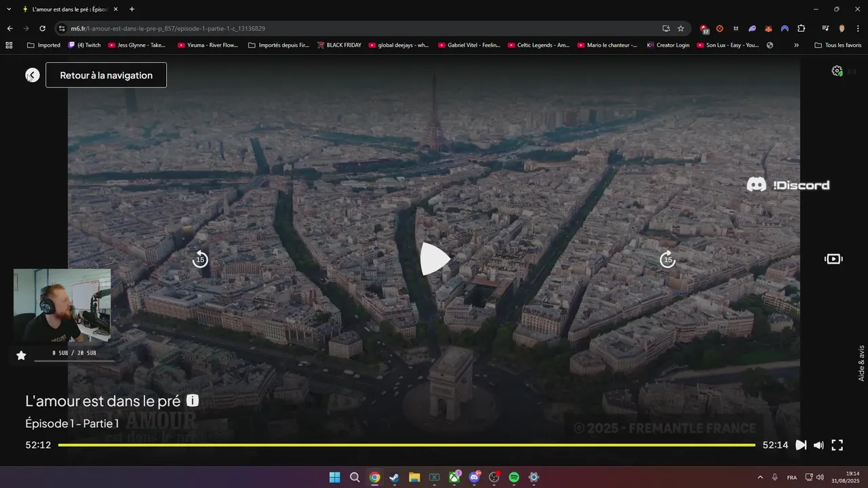Open the purple ghost extension
The width and height of the screenshot is (868, 488).
point(752,28)
